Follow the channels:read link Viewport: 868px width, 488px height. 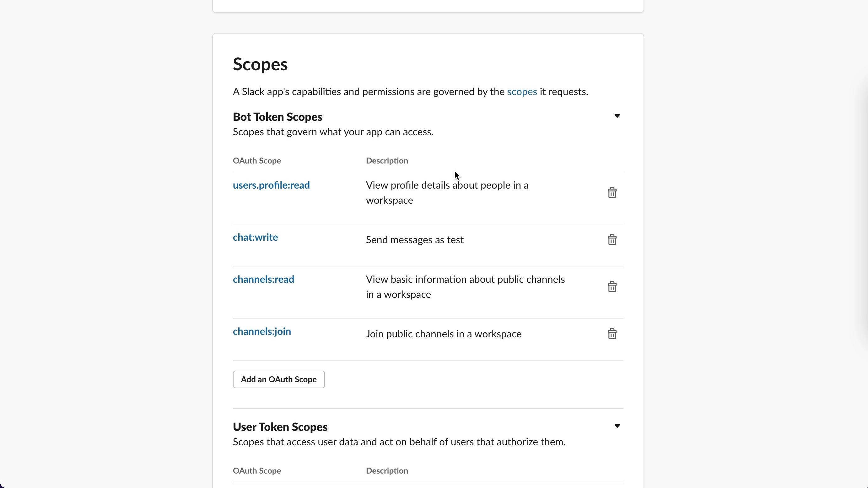click(x=263, y=279)
